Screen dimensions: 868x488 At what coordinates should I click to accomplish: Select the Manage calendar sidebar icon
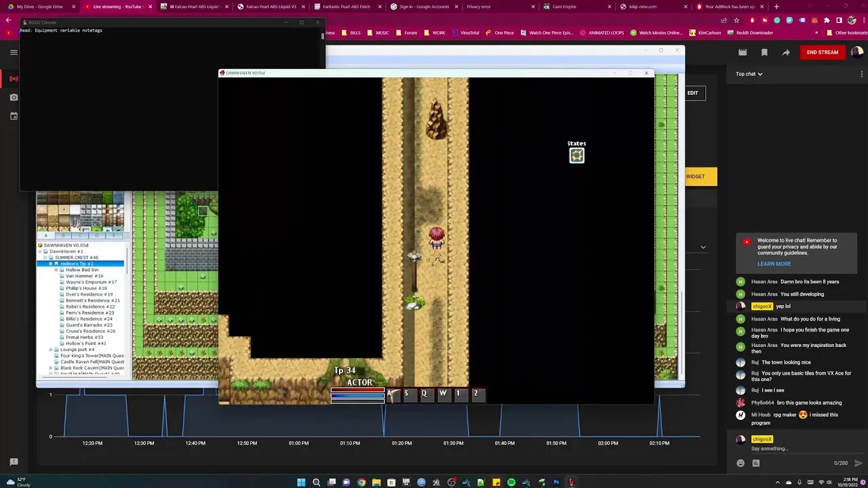pos(14,116)
